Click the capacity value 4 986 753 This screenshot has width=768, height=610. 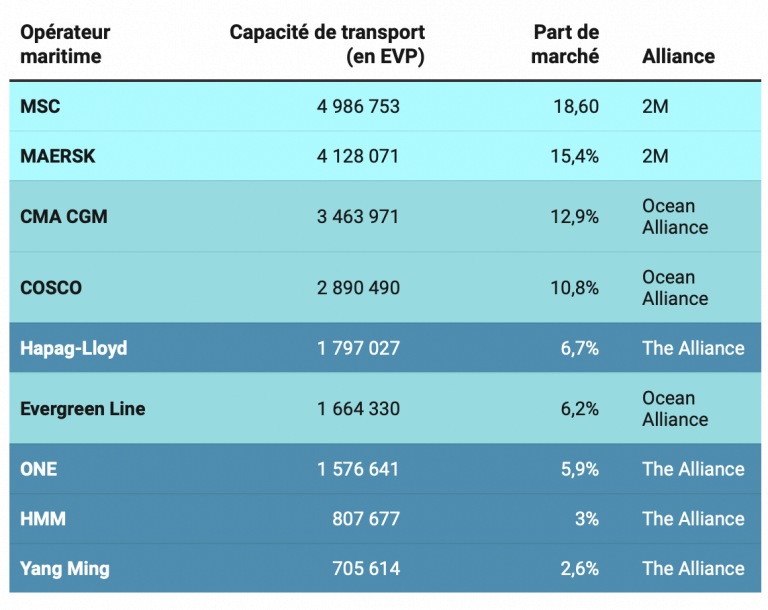[358, 106]
